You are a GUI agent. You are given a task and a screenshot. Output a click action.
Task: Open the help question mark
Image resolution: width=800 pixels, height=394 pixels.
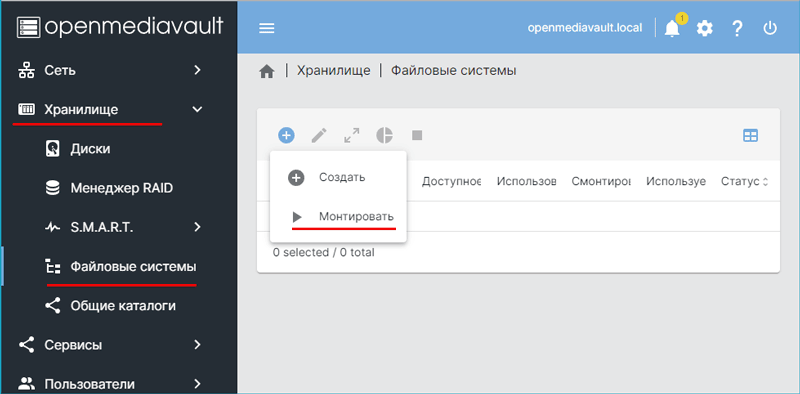point(737,29)
